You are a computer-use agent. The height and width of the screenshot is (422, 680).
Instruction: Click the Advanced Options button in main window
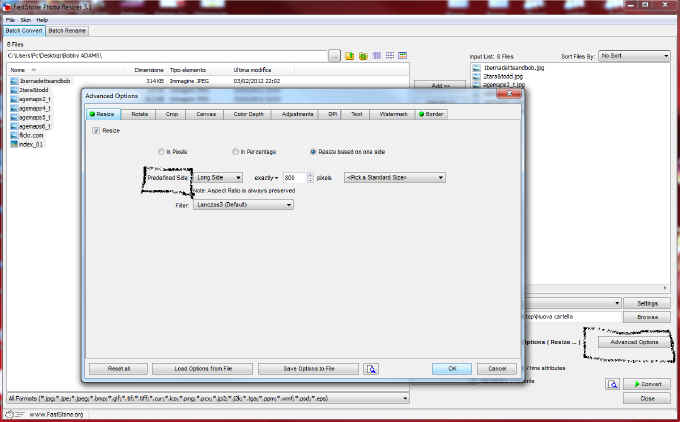(x=634, y=343)
